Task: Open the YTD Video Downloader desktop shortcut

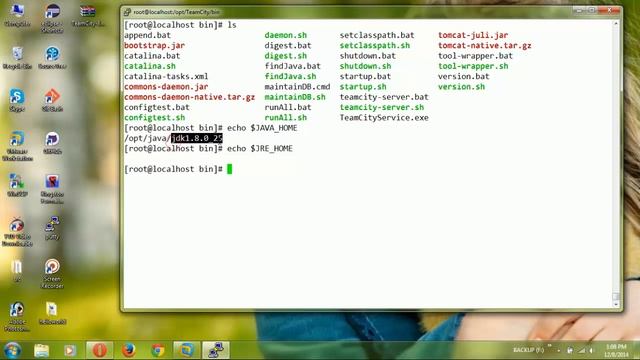Action: [x=17, y=231]
